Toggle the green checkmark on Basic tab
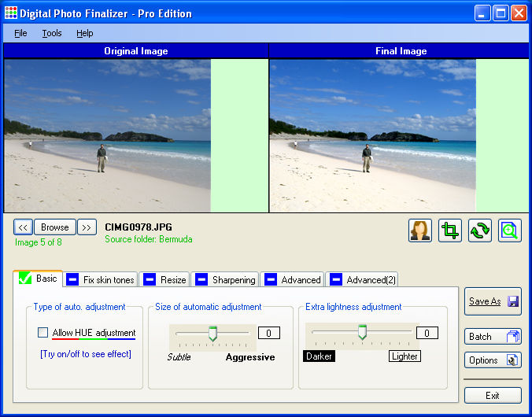Viewport: 532px width, 417px height. point(25,279)
